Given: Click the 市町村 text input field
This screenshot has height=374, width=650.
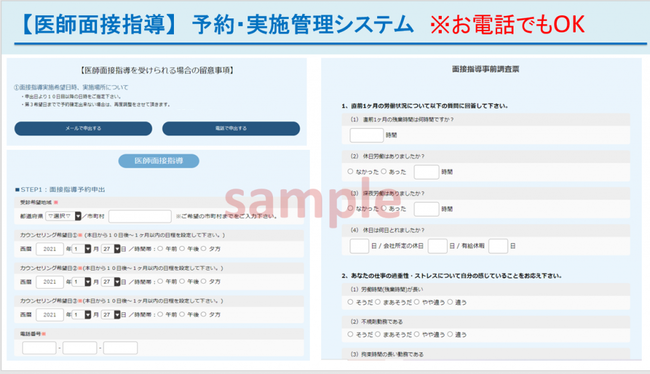Looking at the screenshot, I should 140,216.
